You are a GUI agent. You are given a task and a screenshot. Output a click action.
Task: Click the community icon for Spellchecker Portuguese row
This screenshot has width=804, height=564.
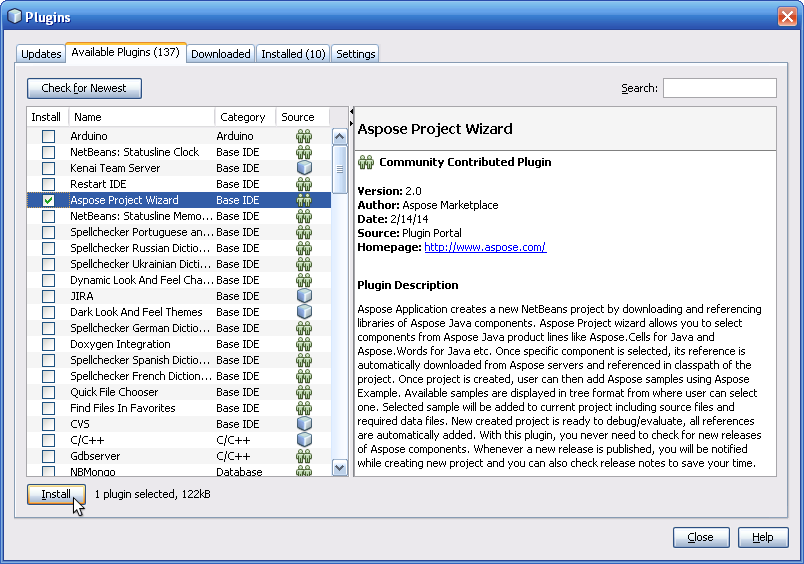[x=304, y=232]
